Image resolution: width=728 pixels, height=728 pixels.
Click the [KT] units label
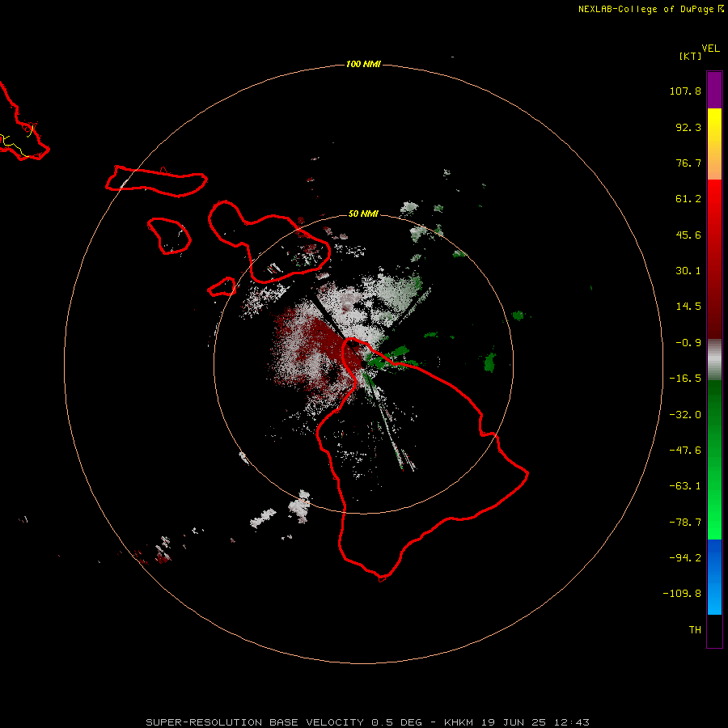[691, 56]
